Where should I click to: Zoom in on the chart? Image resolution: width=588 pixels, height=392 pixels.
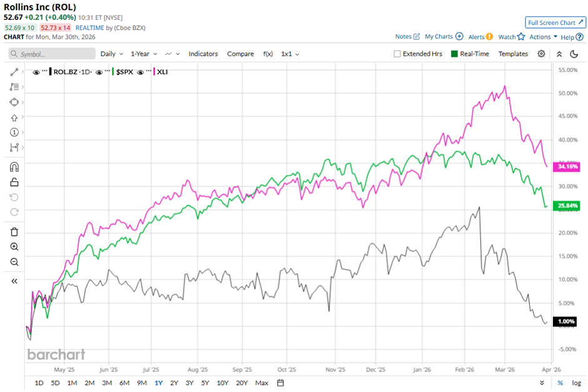pos(14,246)
